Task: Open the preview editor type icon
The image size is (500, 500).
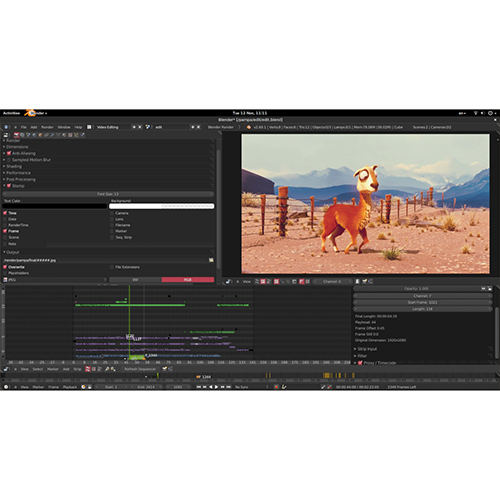Action: click(x=228, y=282)
